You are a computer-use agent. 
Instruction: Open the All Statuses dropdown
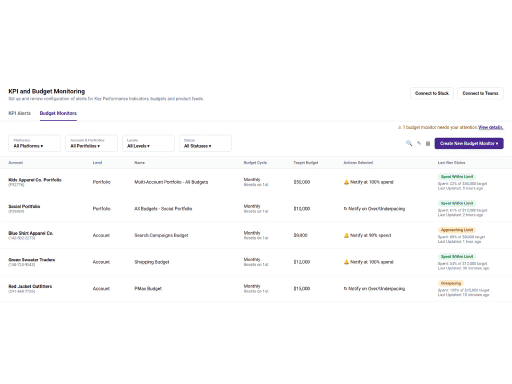[205, 143]
